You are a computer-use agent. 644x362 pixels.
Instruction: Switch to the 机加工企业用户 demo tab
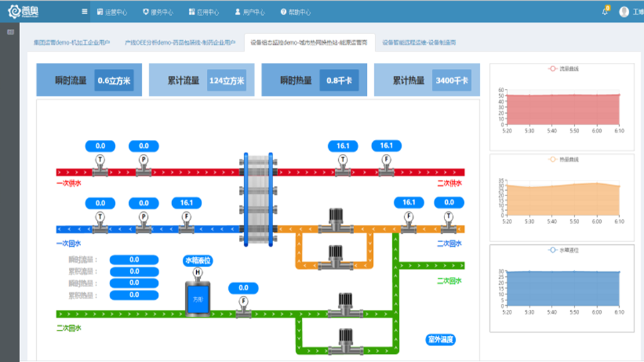point(72,42)
